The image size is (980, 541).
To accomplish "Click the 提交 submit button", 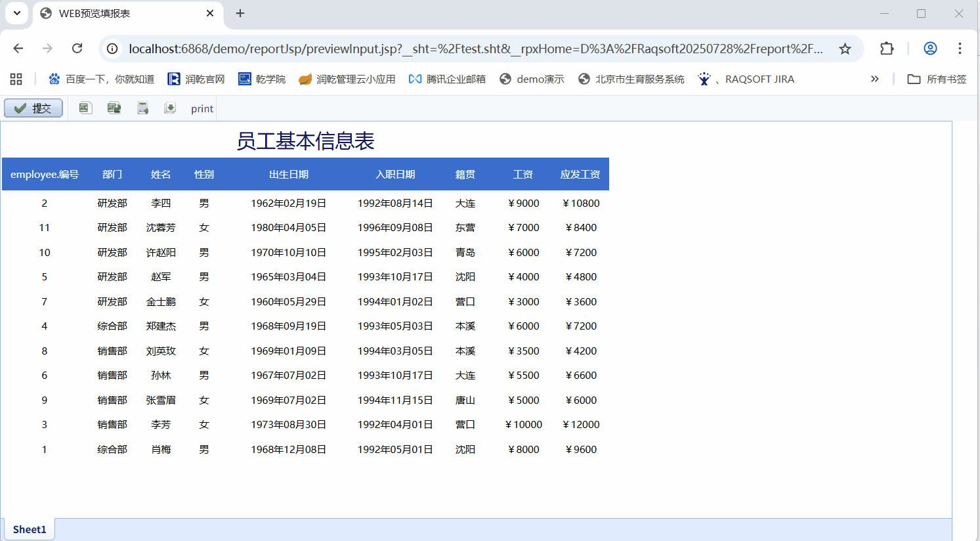I will (33, 108).
